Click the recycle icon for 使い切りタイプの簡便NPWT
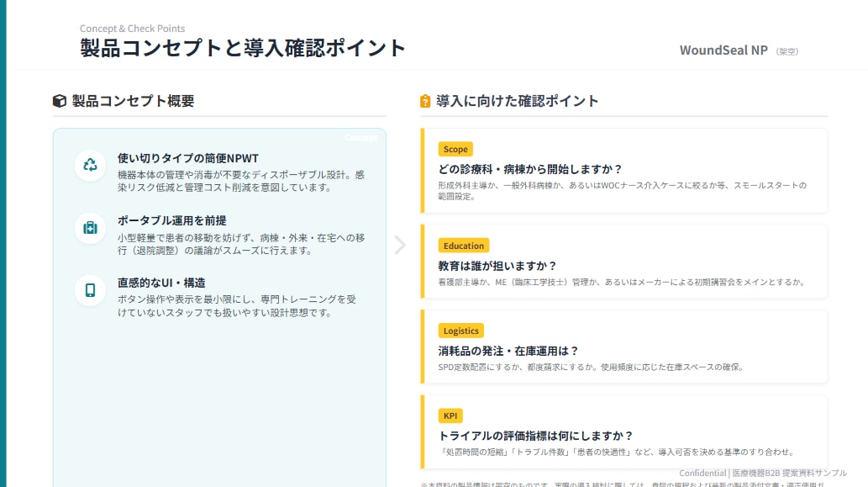 [x=90, y=165]
